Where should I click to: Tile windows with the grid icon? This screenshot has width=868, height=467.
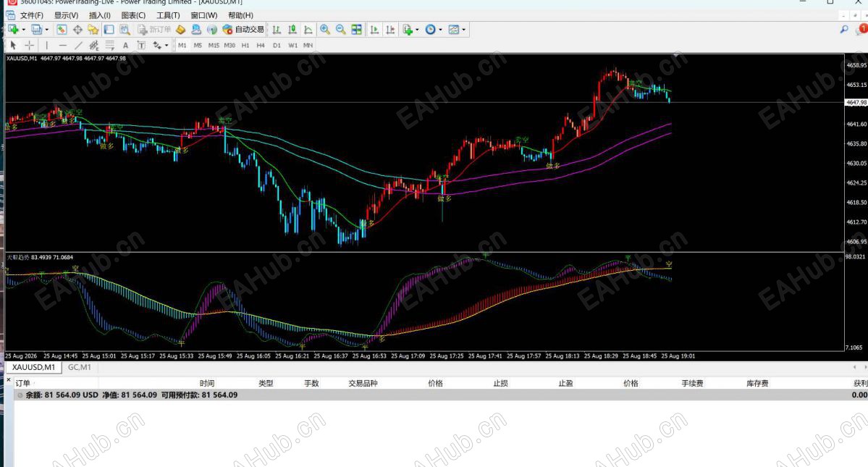coord(356,30)
